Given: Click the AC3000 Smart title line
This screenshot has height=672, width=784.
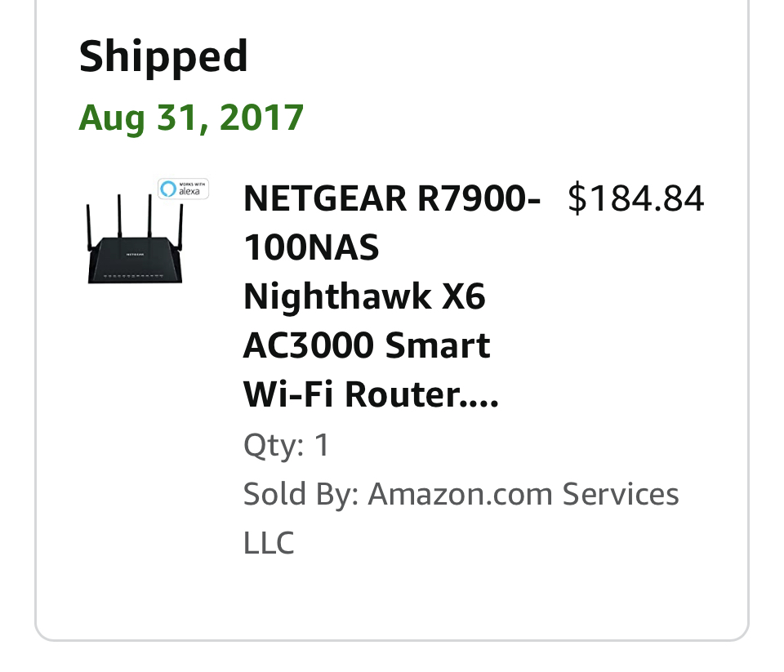Looking at the screenshot, I should point(367,345).
